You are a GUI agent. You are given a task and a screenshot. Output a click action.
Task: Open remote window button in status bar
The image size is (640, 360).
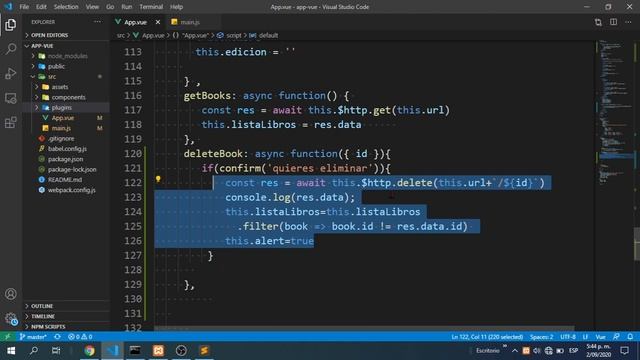point(7,337)
